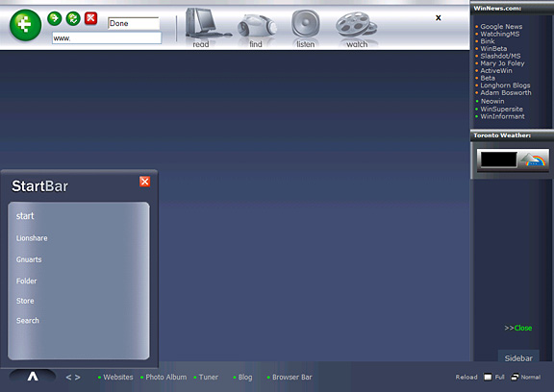Click the Toronto weather thumbnail
This screenshot has height=392, width=554.
(513, 159)
